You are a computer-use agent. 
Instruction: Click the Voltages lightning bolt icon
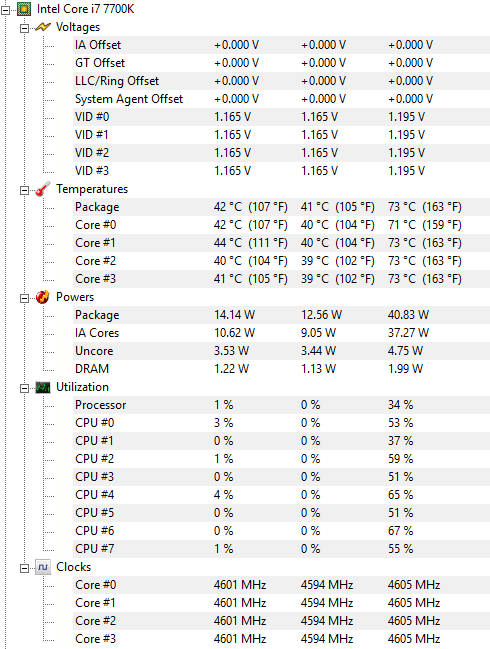click(43, 27)
